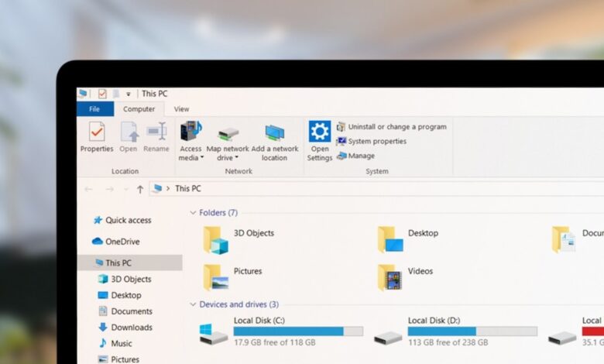Select the Local Disk (C:) drive icon
The width and height of the screenshot is (604, 364).
pos(214,335)
